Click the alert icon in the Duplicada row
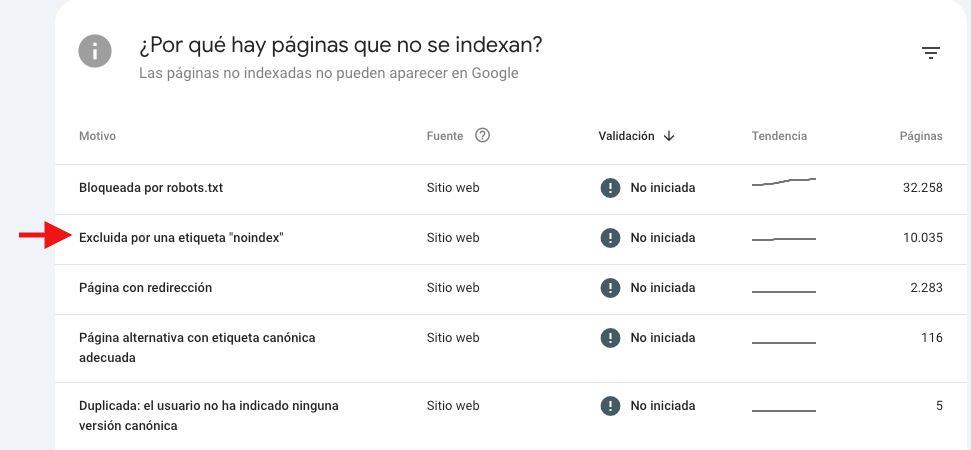The image size is (971, 450). pyautogui.click(x=610, y=406)
